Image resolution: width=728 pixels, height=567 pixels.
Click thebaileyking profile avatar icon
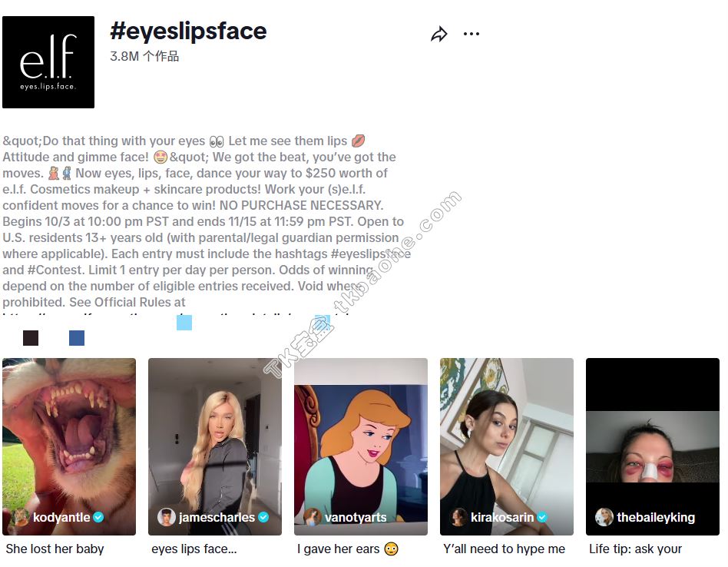[604, 517]
